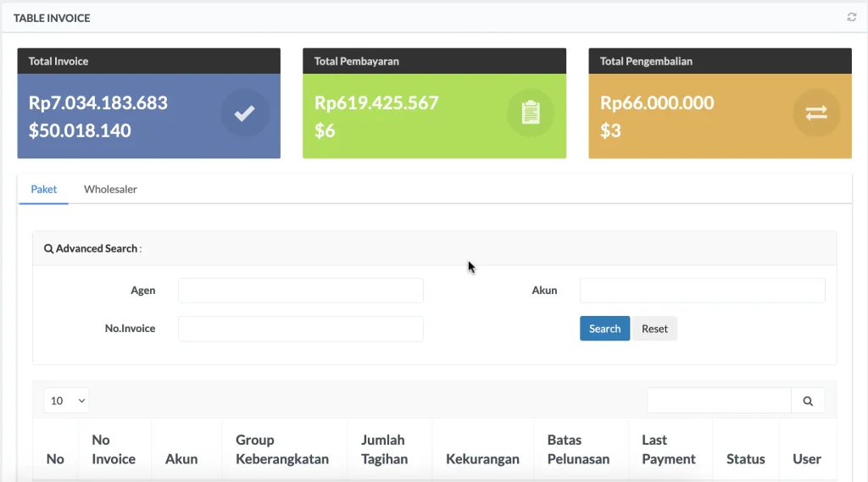The image size is (868, 482).
Task: Focus the Agen input field
Action: pyautogui.click(x=300, y=291)
